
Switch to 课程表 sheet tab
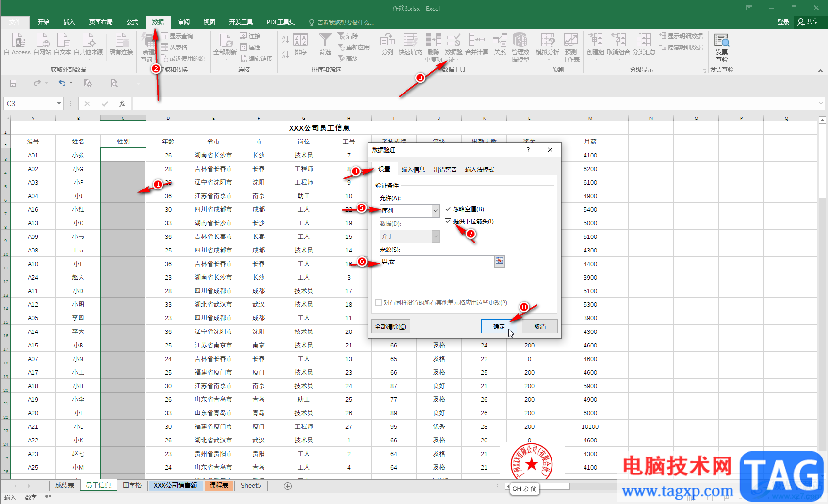pyautogui.click(x=219, y=485)
